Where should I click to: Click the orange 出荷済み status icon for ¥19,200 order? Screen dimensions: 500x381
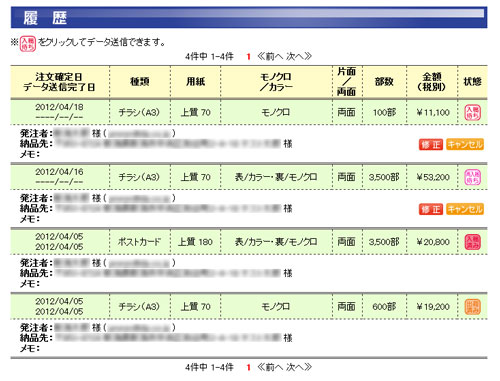[472, 306]
